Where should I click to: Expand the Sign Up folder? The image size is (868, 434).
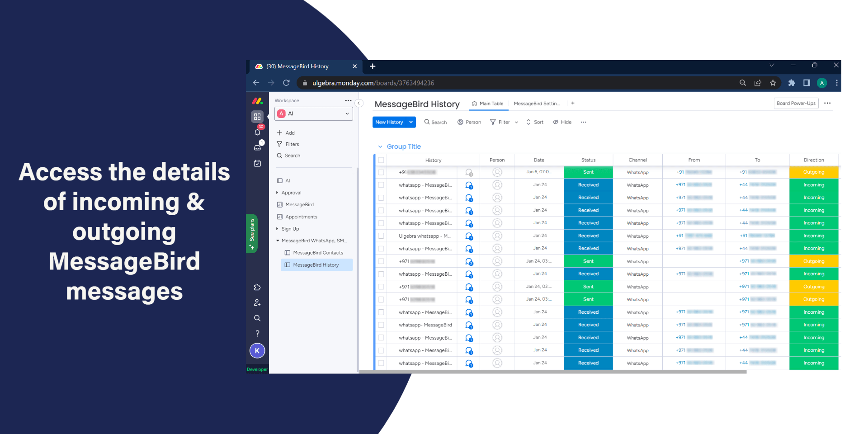click(277, 229)
